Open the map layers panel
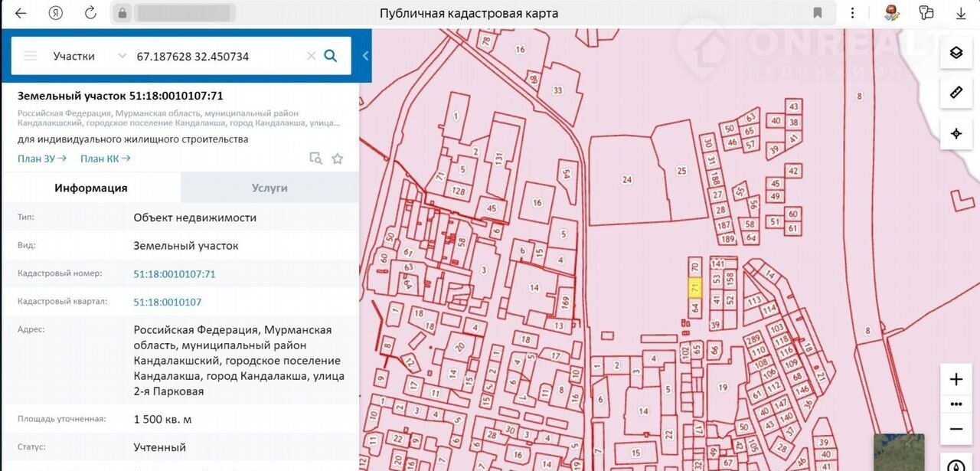 coord(955,53)
